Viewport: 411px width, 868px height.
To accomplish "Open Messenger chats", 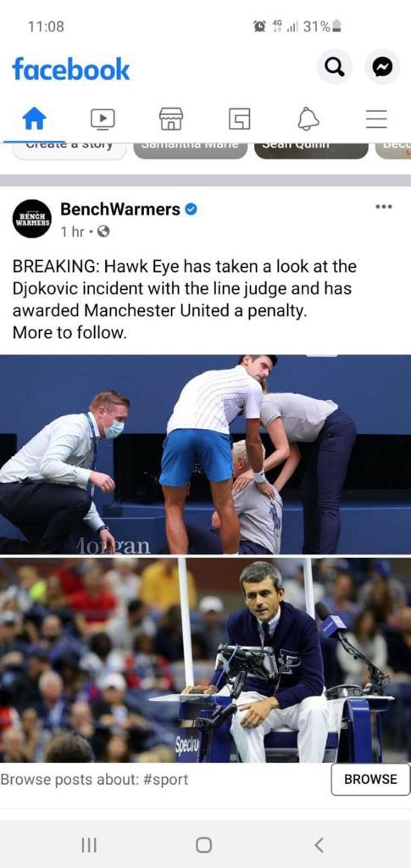I will tap(382, 68).
